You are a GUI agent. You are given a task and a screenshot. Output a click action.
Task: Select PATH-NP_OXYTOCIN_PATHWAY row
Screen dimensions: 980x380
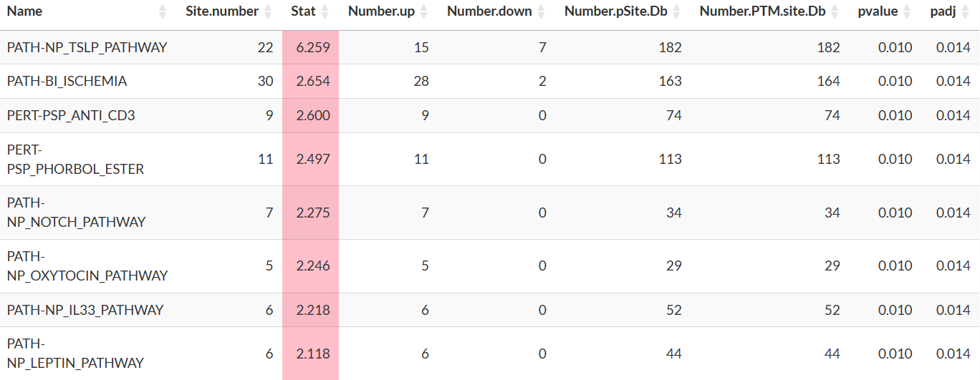(490, 266)
